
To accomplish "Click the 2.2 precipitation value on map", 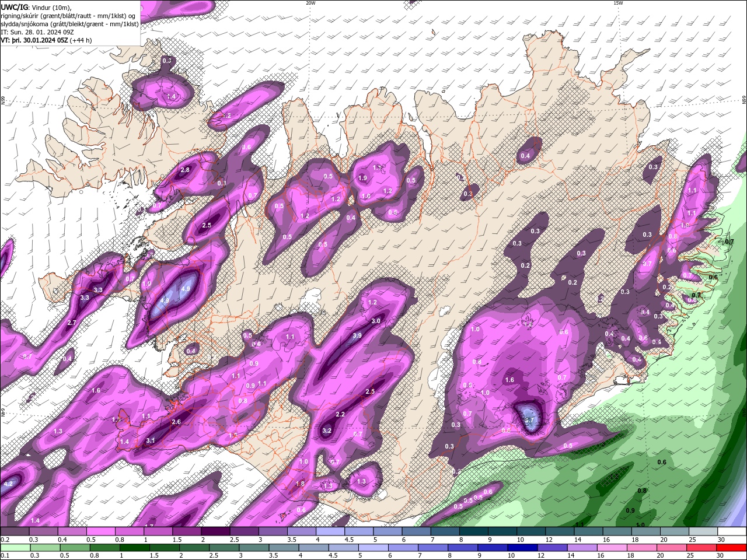I will tap(340, 414).
